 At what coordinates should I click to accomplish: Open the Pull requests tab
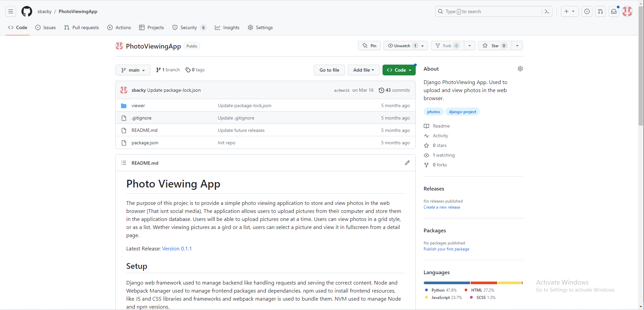point(81,27)
